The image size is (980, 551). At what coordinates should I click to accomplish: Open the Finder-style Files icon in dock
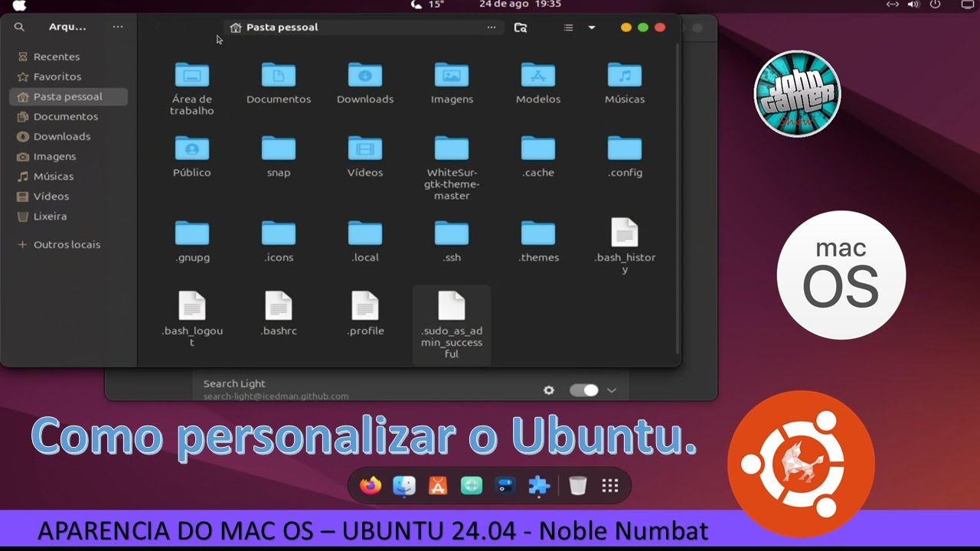click(404, 485)
